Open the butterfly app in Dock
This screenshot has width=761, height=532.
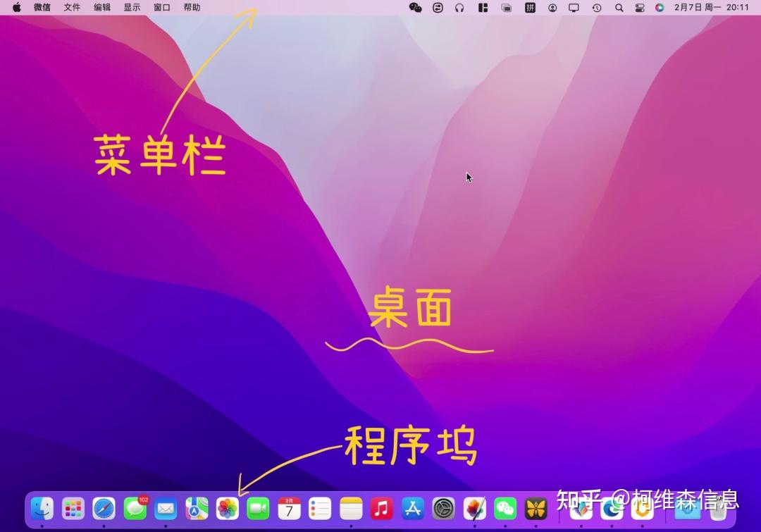tap(536, 509)
